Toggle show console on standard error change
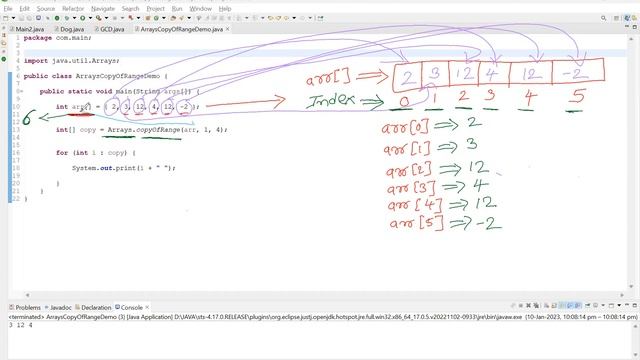Screen dimensions: 640x360 [x=577, y=305]
